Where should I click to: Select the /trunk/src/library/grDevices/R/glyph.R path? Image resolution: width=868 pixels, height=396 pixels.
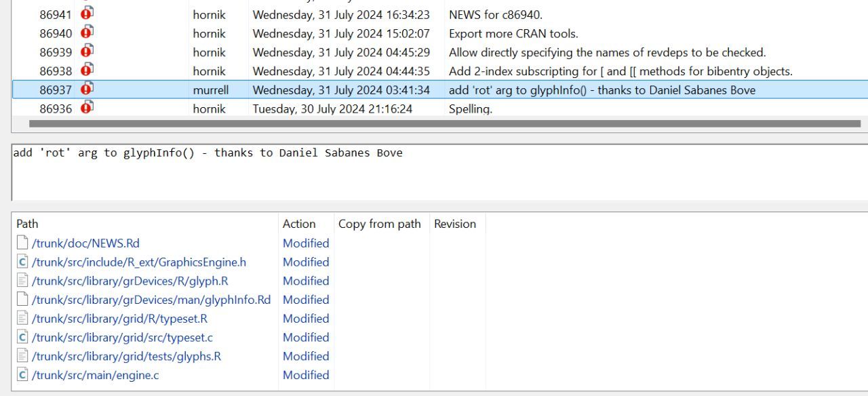(130, 281)
